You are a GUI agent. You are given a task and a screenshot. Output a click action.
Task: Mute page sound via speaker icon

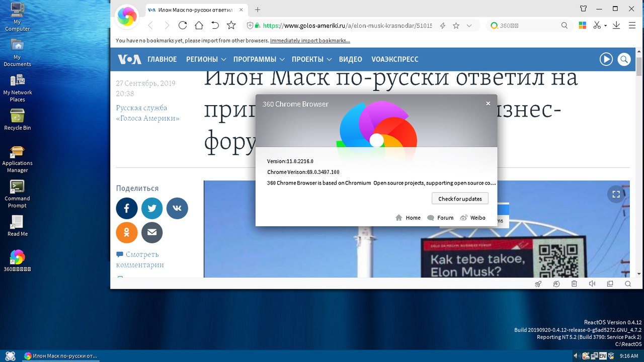[x=592, y=284]
